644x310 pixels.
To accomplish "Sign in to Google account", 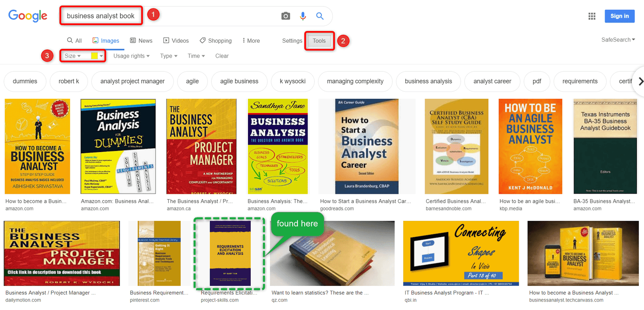I will click(x=619, y=16).
